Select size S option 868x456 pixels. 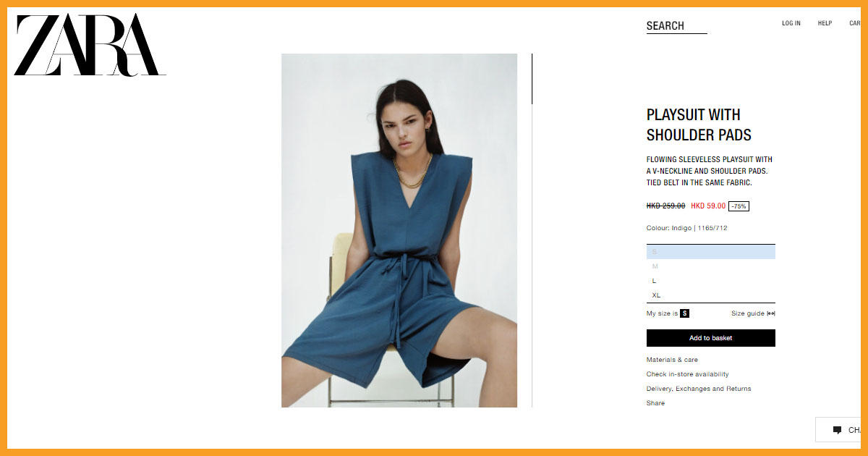tap(710, 252)
